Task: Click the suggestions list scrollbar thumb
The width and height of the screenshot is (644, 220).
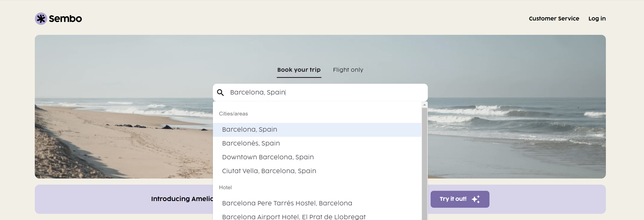Action: [424, 164]
